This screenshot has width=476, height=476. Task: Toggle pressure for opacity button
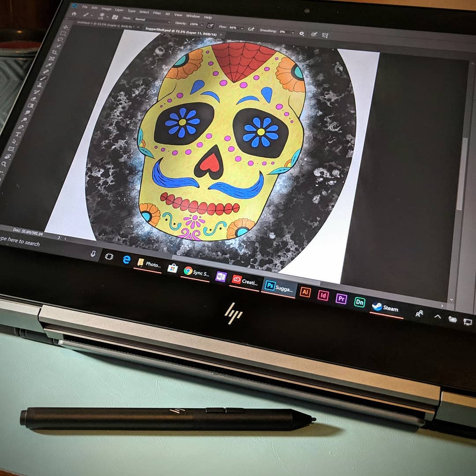point(210,26)
